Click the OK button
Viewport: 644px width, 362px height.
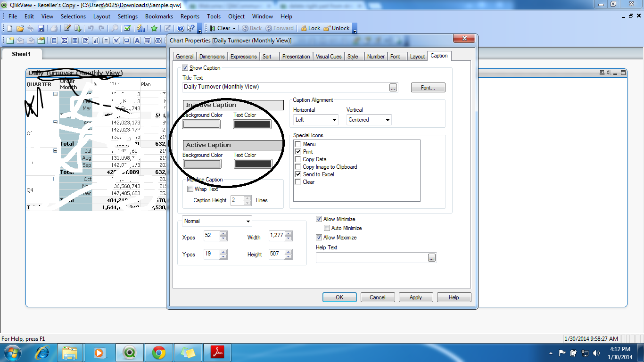point(339,297)
